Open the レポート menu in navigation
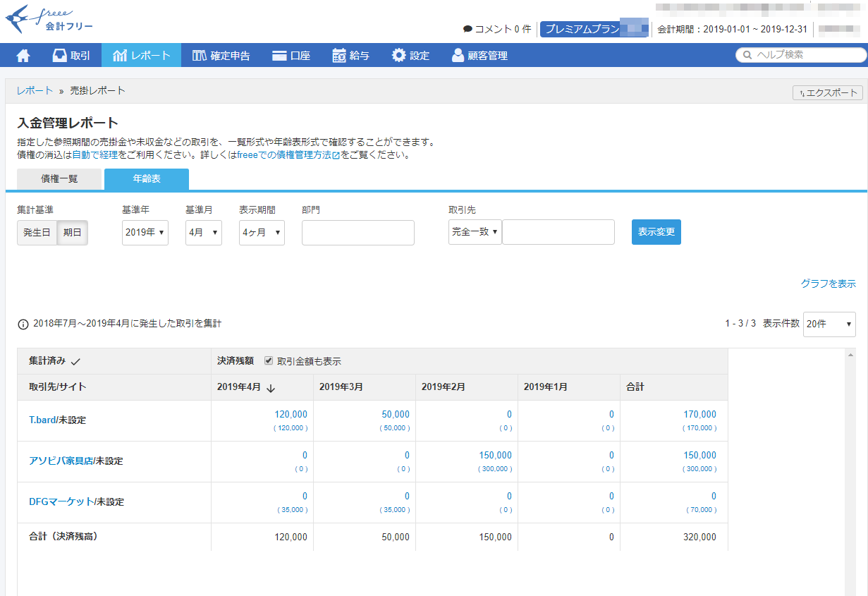This screenshot has width=868, height=596. (141, 56)
